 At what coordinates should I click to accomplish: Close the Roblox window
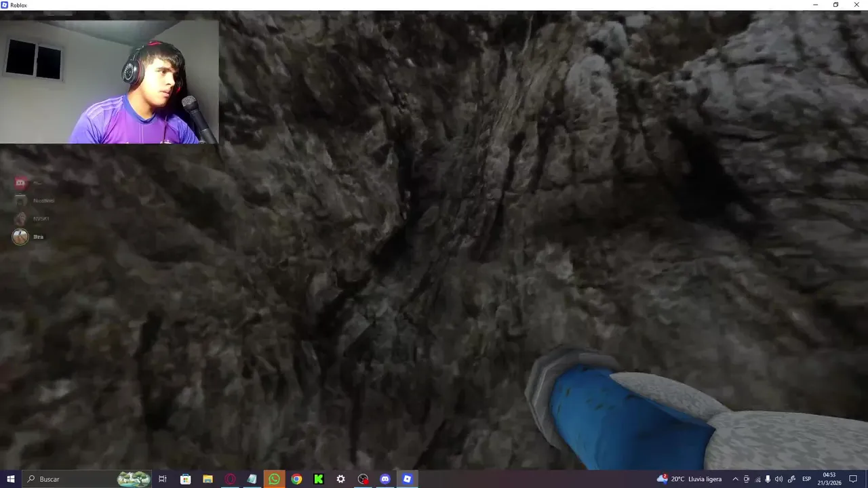pos(857,5)
